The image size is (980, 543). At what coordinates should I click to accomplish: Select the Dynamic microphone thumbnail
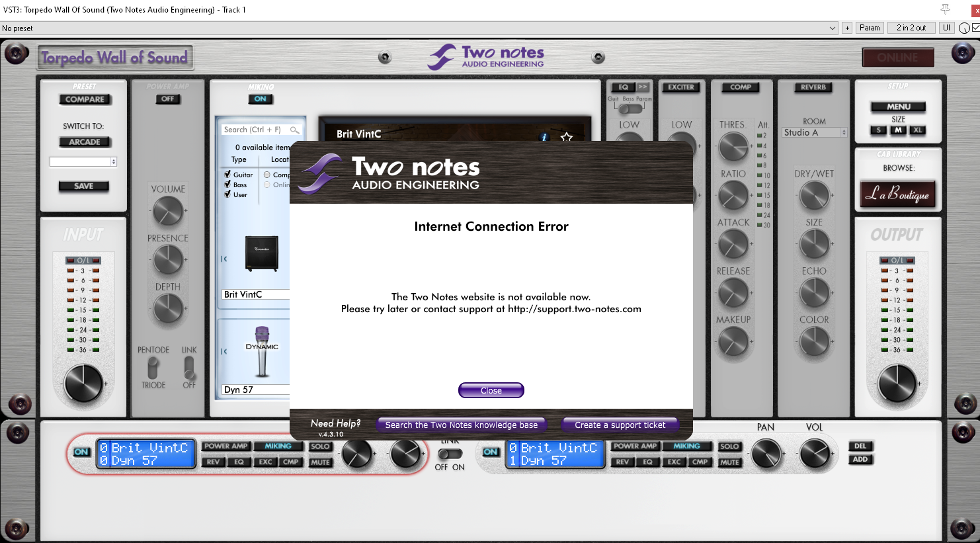tap(263, 351)
